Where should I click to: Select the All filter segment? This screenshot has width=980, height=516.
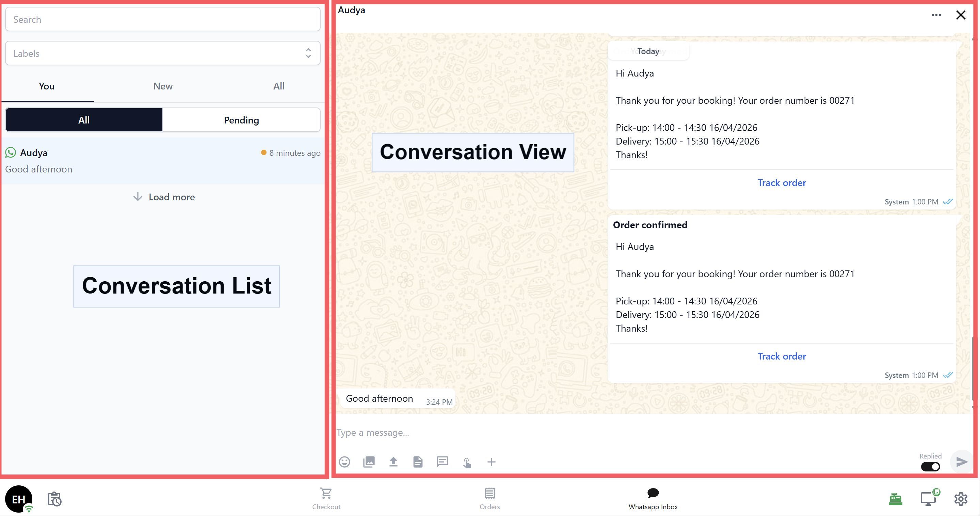point(84,120)
